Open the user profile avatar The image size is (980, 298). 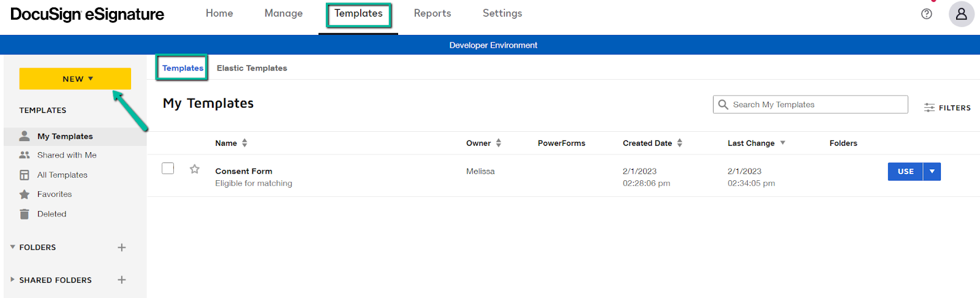point(962,13)
